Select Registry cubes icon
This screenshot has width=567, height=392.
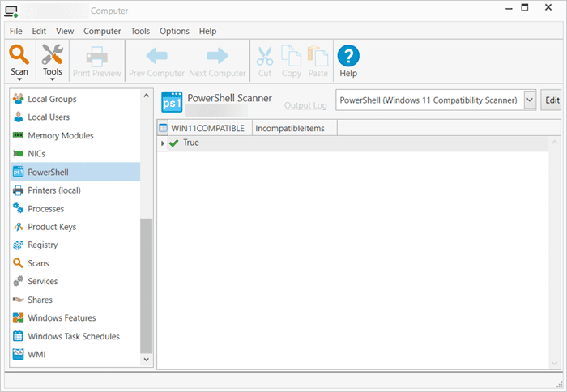pos(18,245)
